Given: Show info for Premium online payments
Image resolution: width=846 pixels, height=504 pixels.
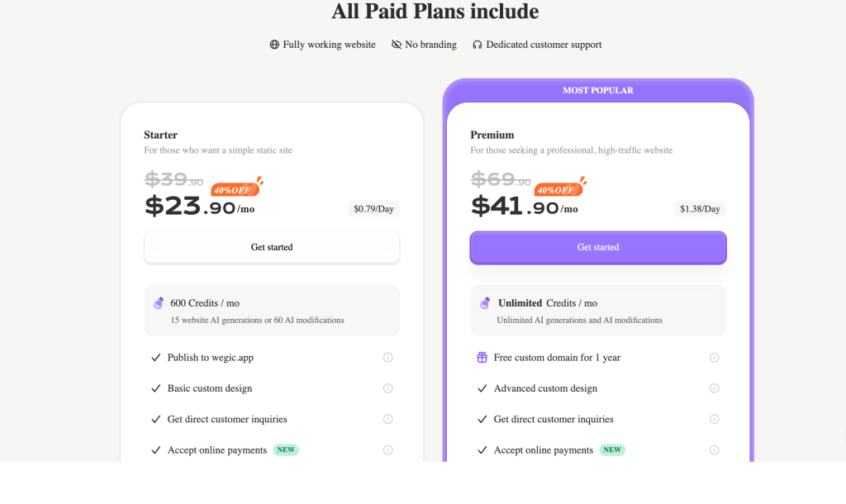Looking at the screenshot, I should click(x=715, y=450).
